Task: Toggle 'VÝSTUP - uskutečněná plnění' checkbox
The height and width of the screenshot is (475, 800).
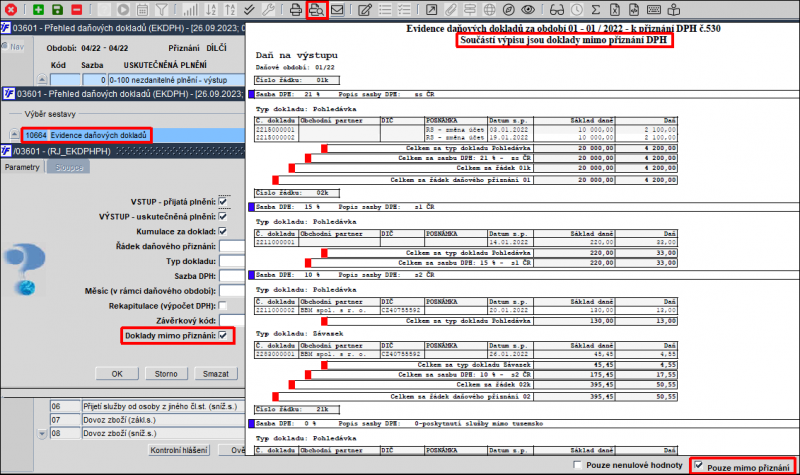Action: point(223,216)
